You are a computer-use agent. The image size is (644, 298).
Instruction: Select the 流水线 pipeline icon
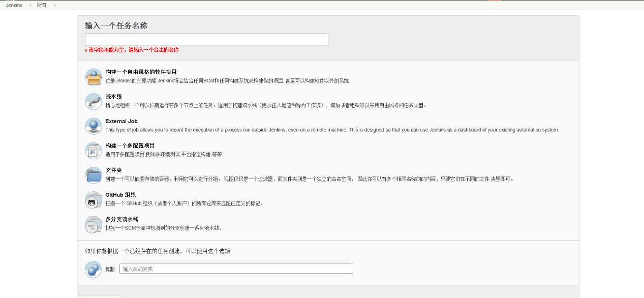pyautogui.click(x=94, y=101)
